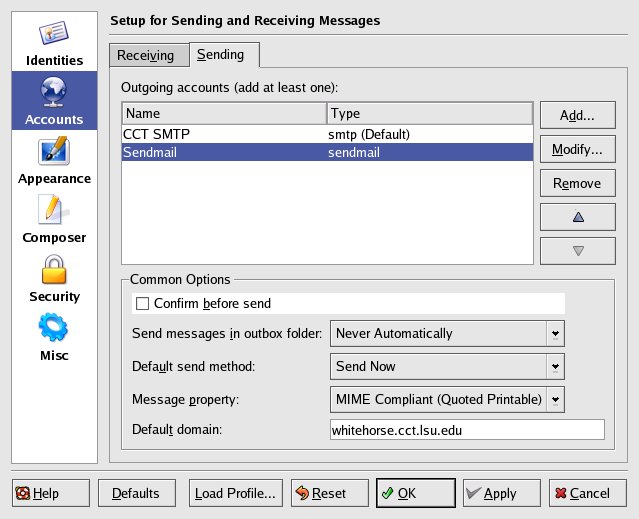Switch to the Receiving tab

(x=146, y=56)
